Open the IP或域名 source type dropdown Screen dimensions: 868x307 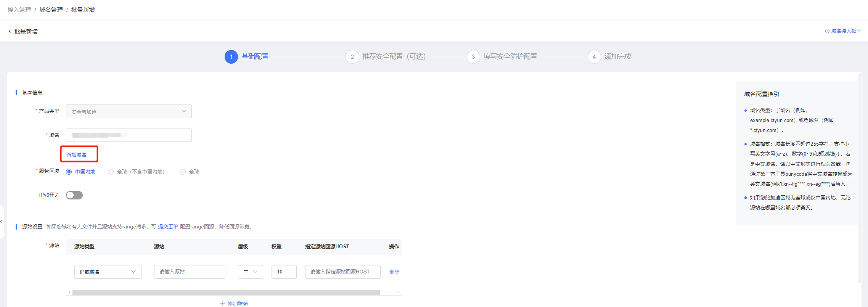pyautogui.click(x=108, y=272)
